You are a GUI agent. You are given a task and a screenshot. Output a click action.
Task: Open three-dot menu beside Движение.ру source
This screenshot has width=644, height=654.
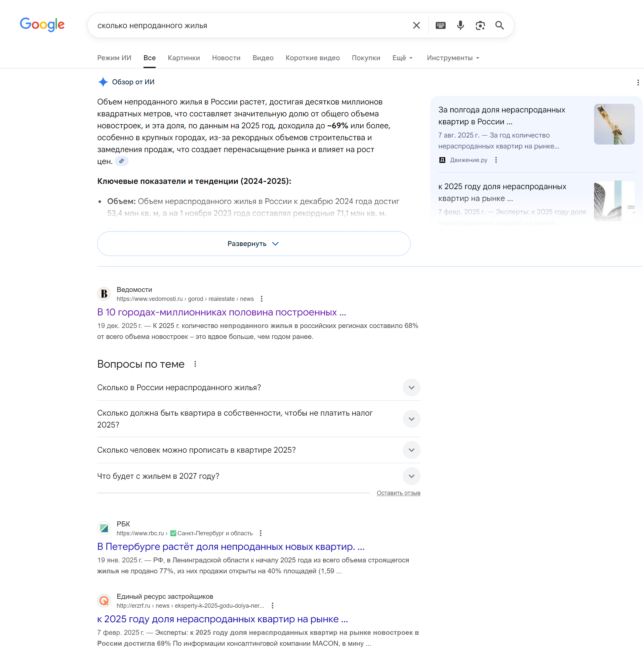click(x=496, y=160)
